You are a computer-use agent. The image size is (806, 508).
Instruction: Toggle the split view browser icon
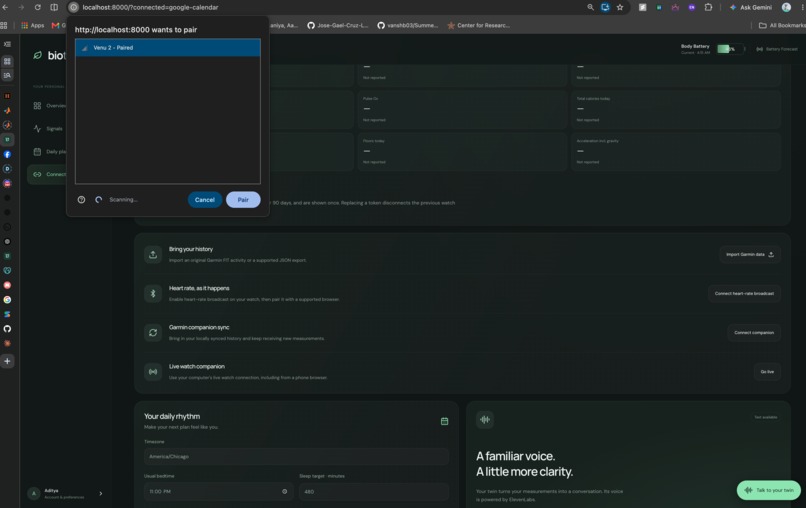54,7
